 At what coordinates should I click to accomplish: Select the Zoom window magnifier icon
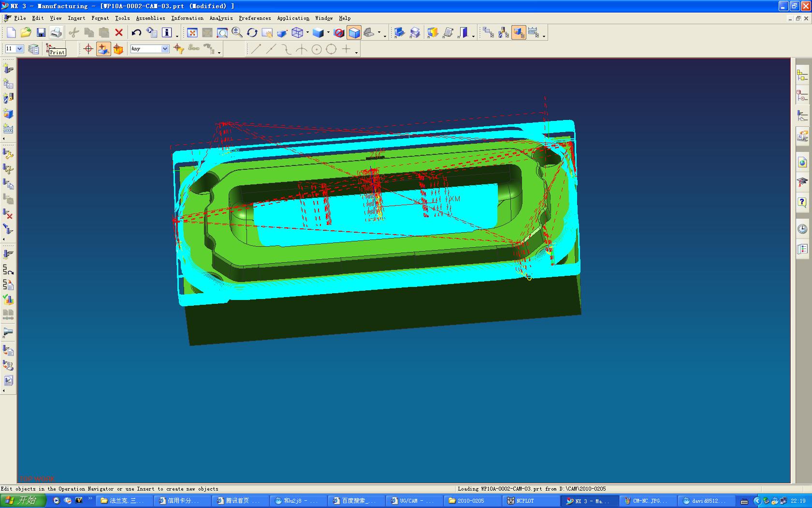tap(222, 32)
